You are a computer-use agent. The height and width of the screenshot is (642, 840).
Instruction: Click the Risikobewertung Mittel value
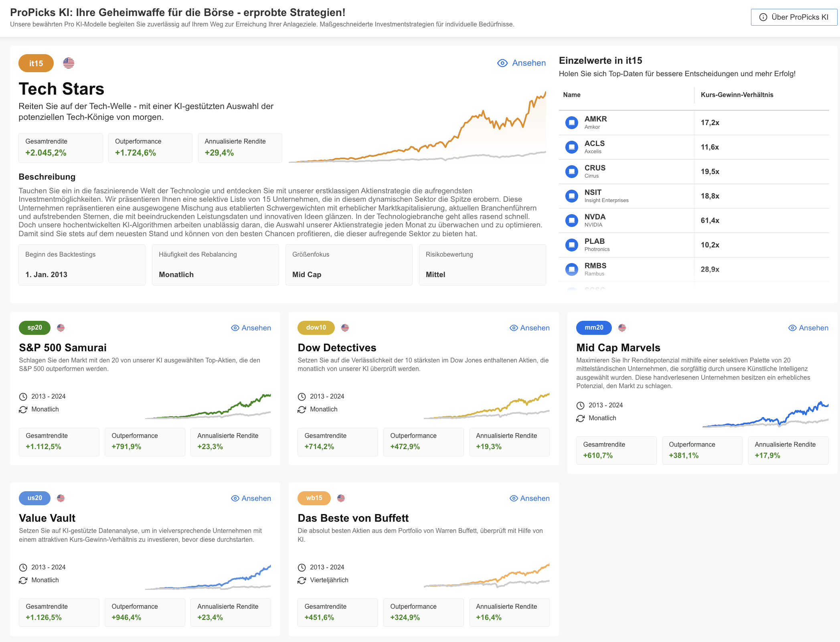click(x=435, y=275)
